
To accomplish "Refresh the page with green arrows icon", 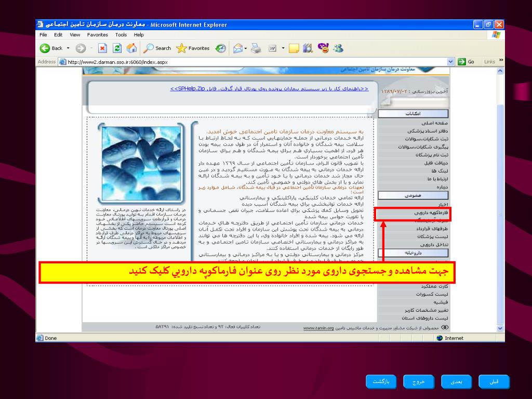I will (117, 48).
